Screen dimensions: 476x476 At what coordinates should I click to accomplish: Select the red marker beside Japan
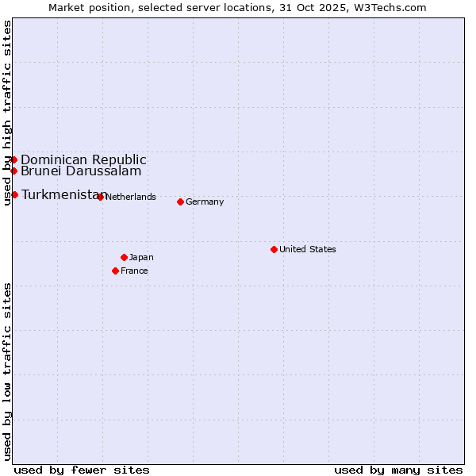[124, 257]
